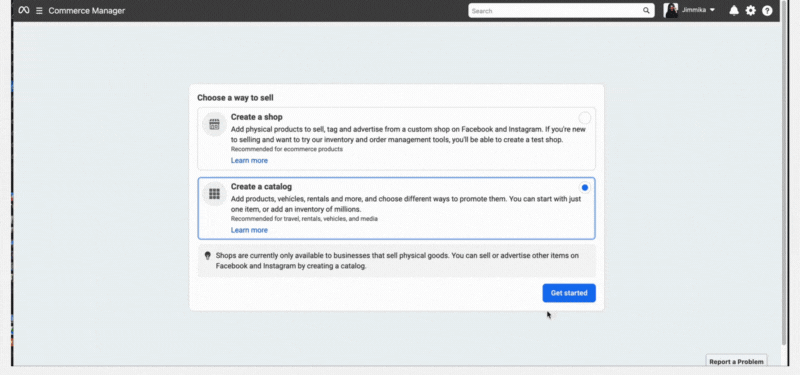The image size is (800, 375).
Task: Open the help question mark icon
Action: pos(767,11)
